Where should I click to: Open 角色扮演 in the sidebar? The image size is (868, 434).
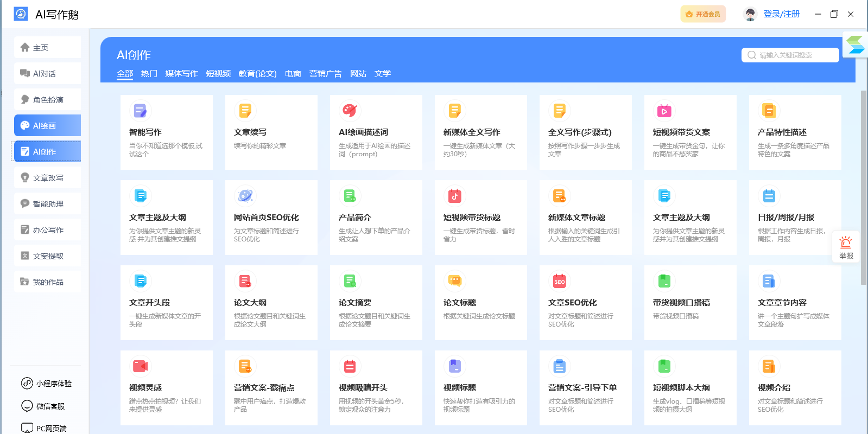click(47, 100)
